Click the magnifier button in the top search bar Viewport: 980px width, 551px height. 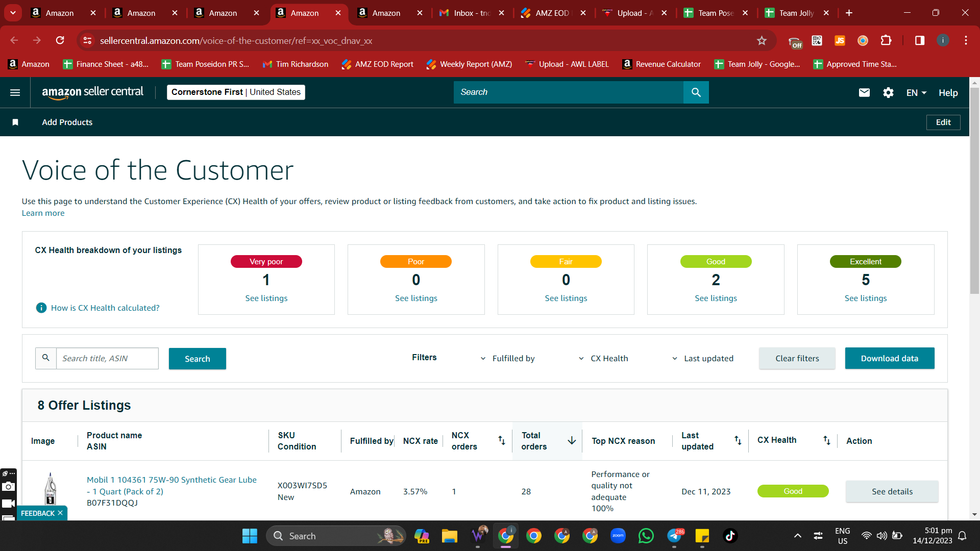tap(696, 92)
